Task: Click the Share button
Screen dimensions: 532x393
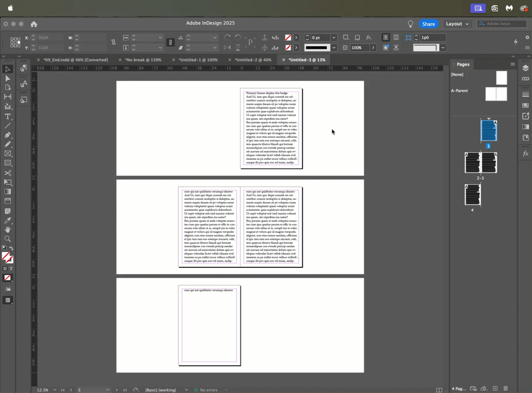Action: click(x=428, y=24)
